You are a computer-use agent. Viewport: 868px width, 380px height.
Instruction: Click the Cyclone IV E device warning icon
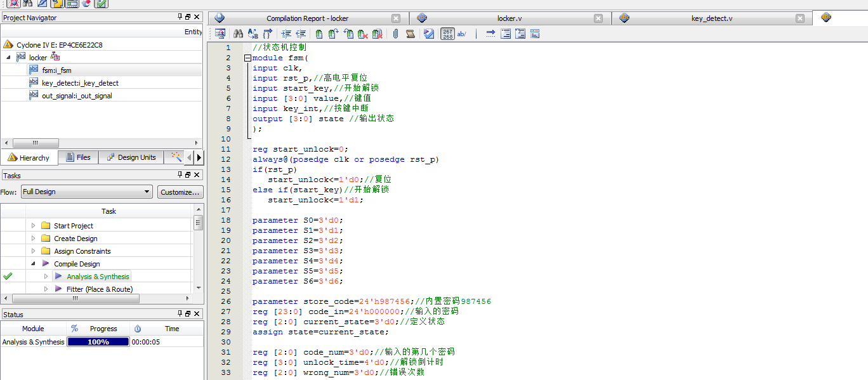[8, 44]
